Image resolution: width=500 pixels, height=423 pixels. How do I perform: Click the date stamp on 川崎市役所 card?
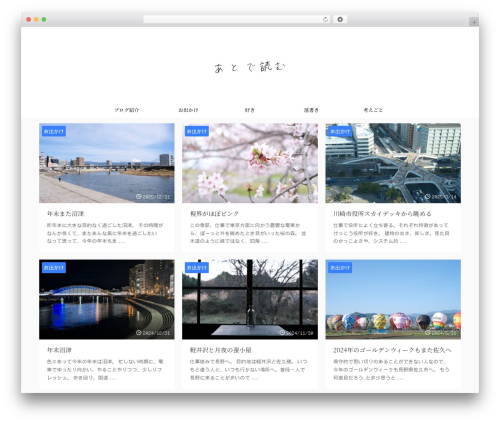(x=440, y=197)
